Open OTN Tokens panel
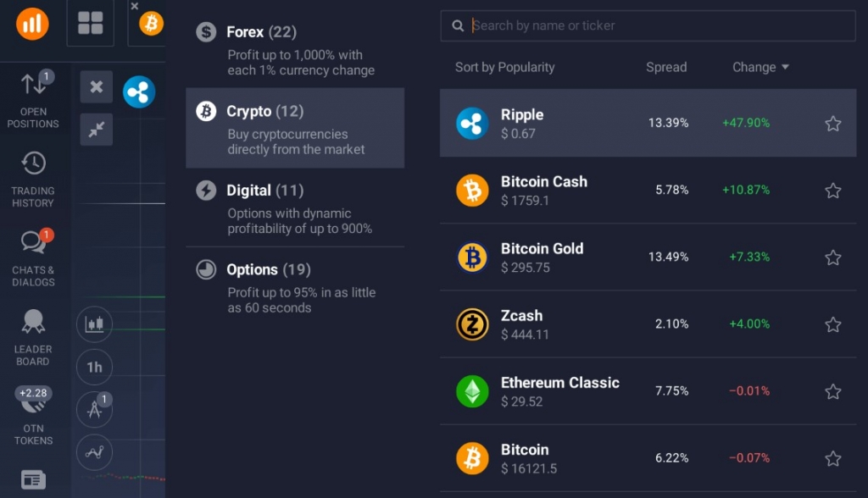The height and width of the screenshot is (498, 868). pos(33,416)
